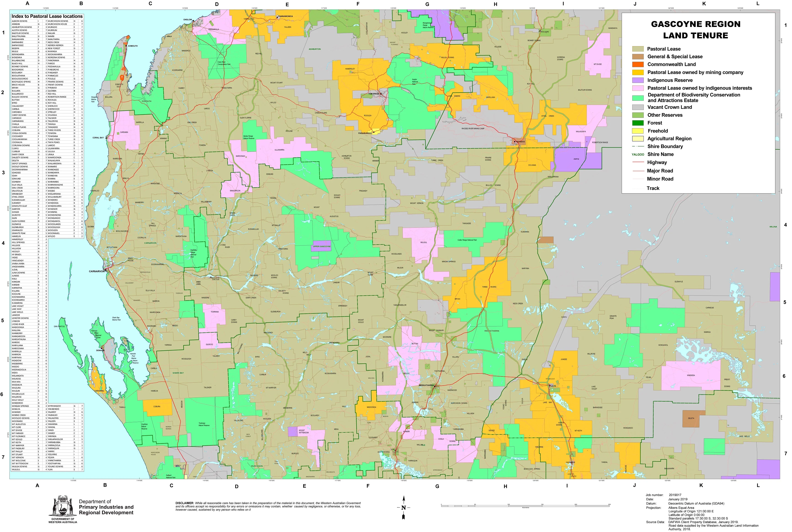Screen dimensions: 792x532
Task: Click the Indigenous Reserve purple swatch
Action: point(638,80)
